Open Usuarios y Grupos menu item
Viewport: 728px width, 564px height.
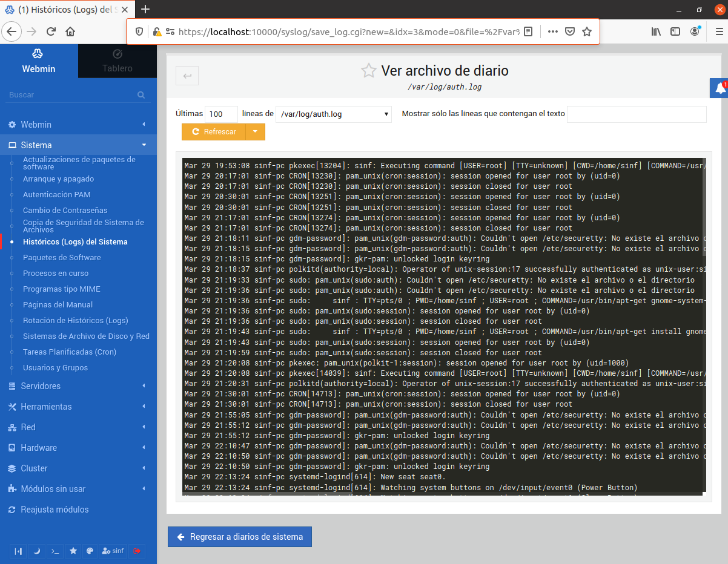55,368
